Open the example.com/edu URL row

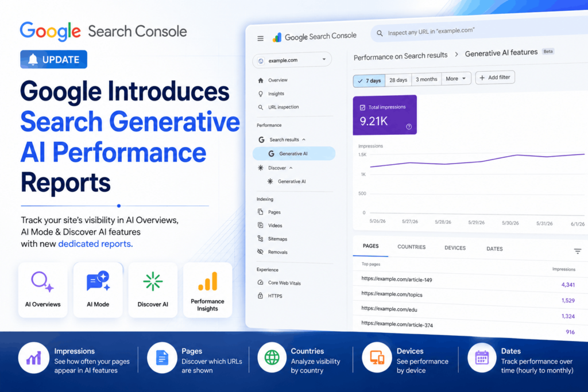(467, 312)
